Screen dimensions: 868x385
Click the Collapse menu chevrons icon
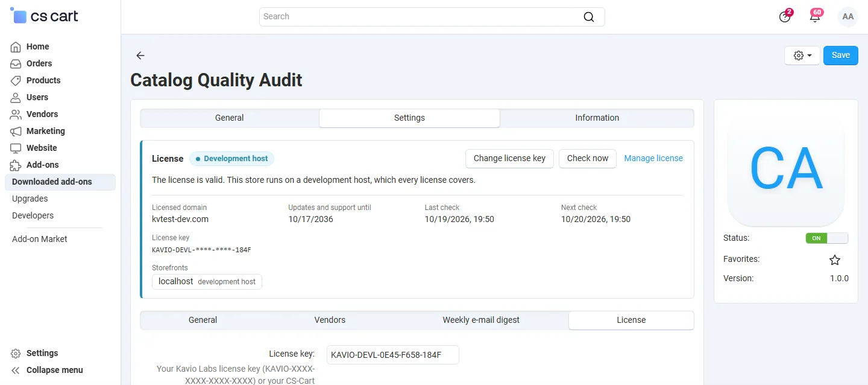coord(16,370)
